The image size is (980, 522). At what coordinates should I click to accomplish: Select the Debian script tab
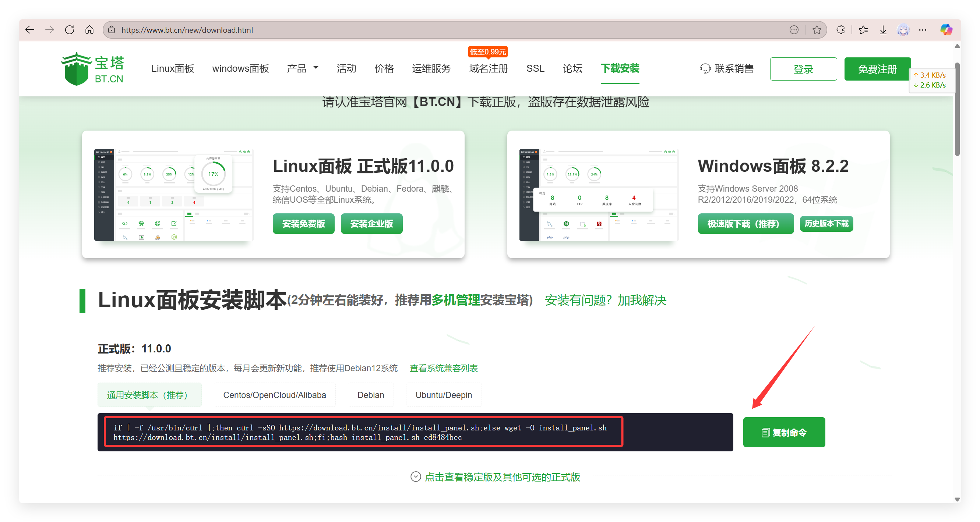point(371,395)
